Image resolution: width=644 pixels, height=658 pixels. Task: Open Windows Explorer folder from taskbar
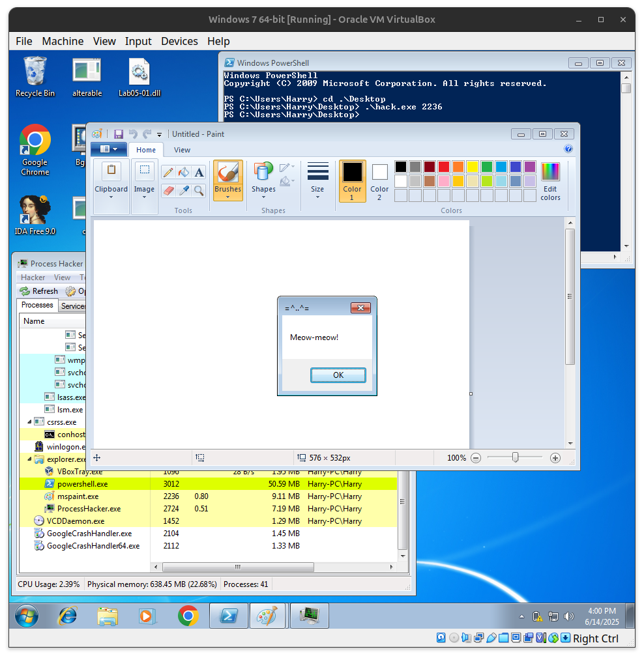coord(108,616)
